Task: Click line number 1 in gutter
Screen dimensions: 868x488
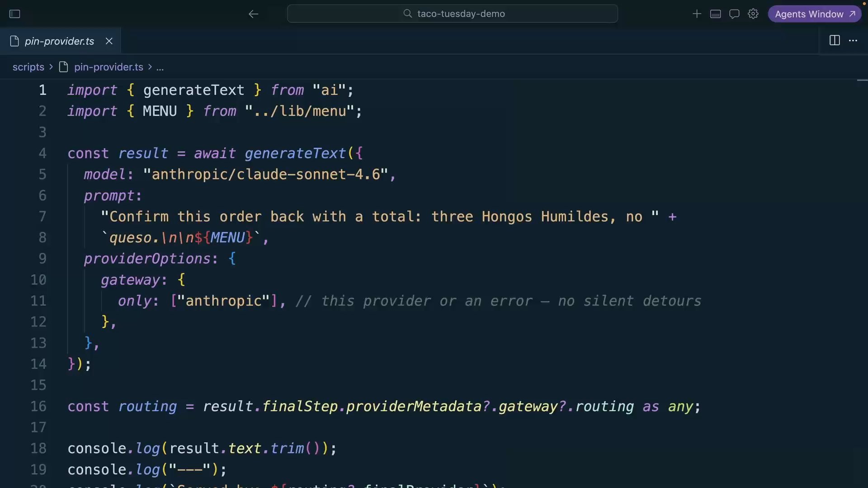Action: 42,90
